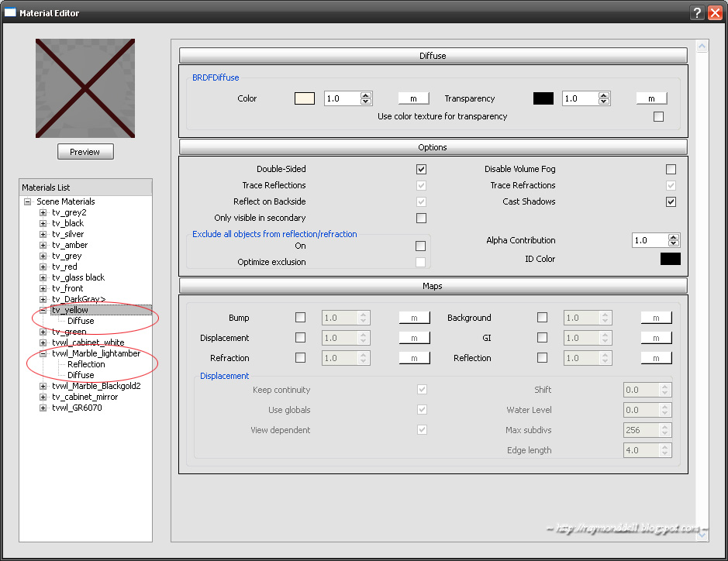728x561 pixels.
Task: Increase the diffuse Color multiplier spinner
Action: click(366, 95)
